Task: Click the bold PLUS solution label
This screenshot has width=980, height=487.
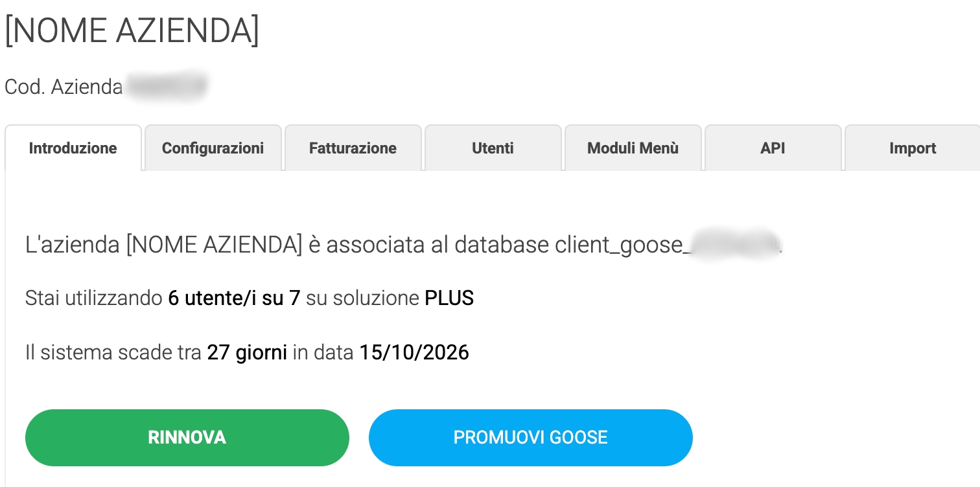Action: pyautogui.click(x=449, y=299)
